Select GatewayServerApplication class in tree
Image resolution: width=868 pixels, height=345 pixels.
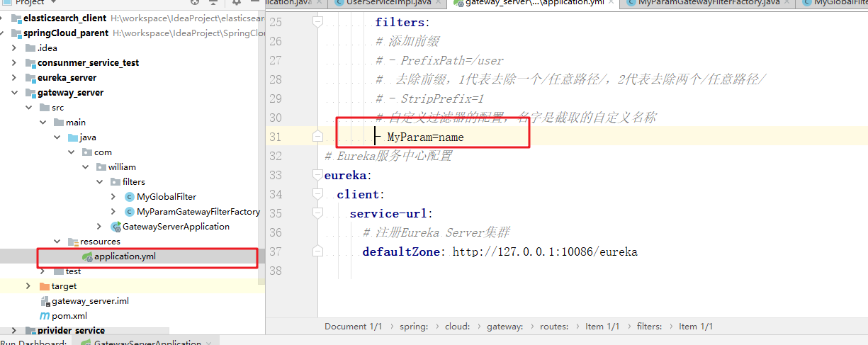tap(176, 227)
